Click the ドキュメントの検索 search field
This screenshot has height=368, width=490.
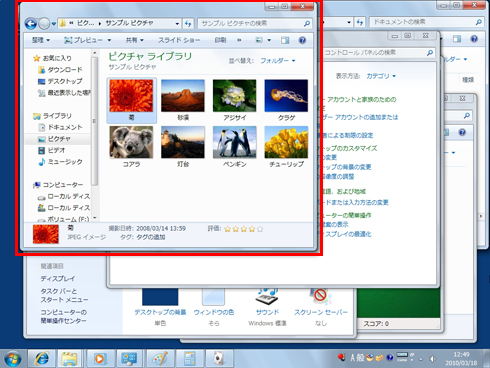pos(427,22)
